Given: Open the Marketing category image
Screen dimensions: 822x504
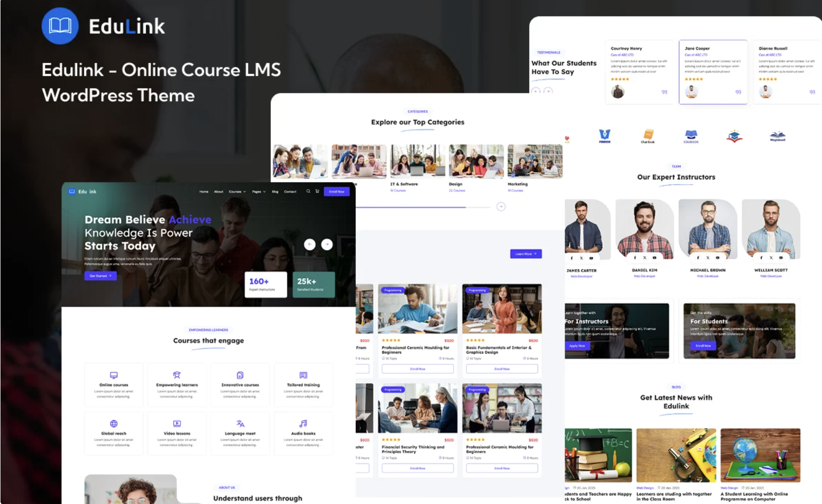Looking at the screenshot, I should 535,161.
